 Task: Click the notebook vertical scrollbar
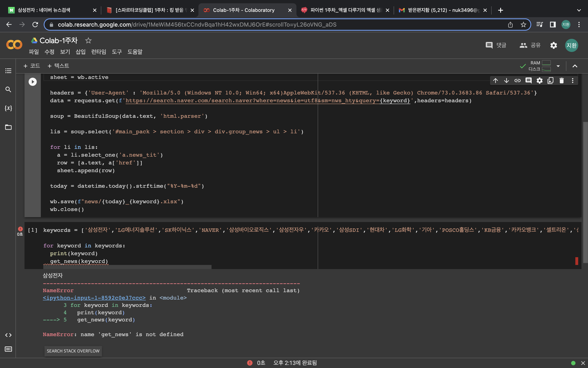click(585, 192)
